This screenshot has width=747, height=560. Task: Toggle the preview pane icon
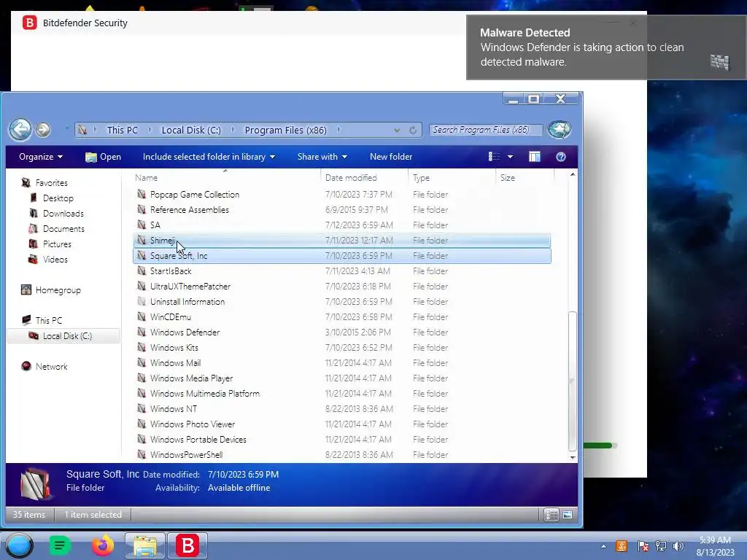point(535,157)
